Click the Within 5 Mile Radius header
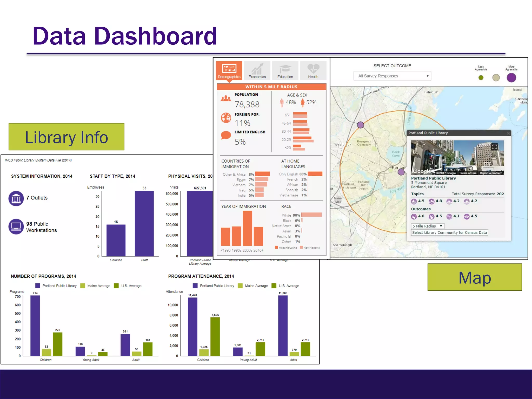 click(x=271, y=87)
